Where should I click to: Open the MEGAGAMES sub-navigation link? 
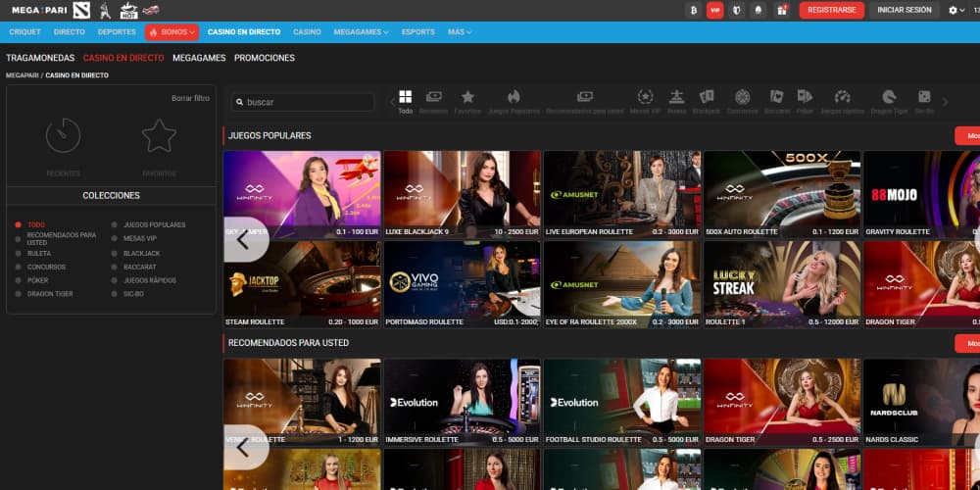(x=199, y=58)
